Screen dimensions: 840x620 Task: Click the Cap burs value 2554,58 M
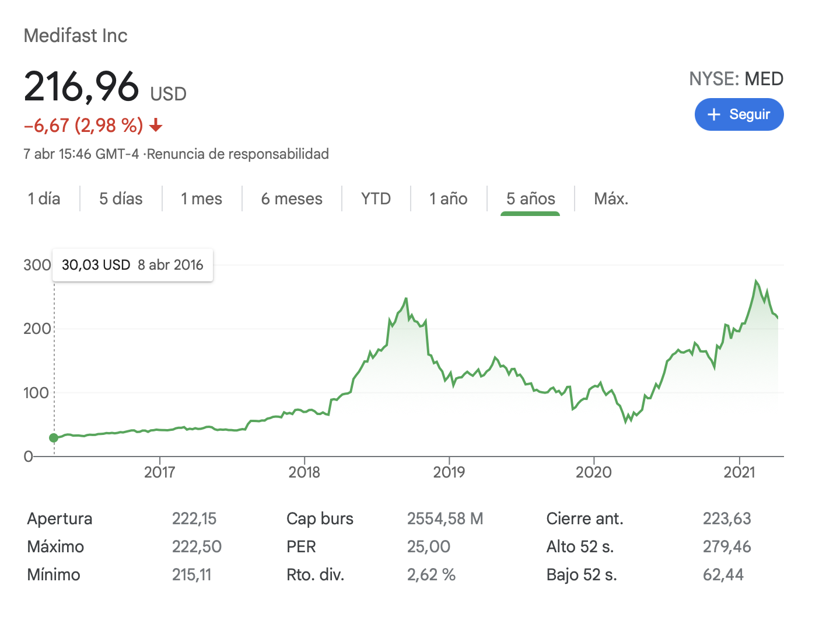click(445, 518)
